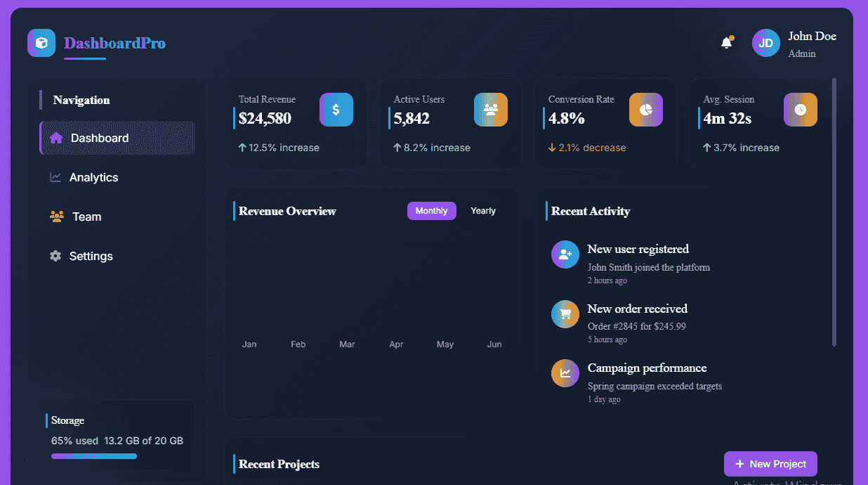Click the vertical scrollbar on the right
Screen dimensions: 868x485
click(x=834, y=212)
